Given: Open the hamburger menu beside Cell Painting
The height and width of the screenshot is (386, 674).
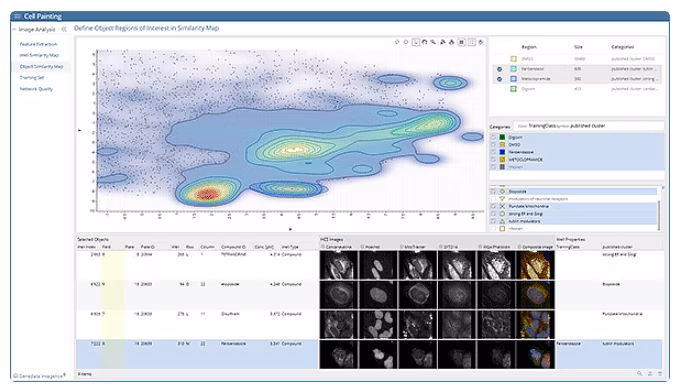Looking at the screenshot, I should (x=17, y=16).
